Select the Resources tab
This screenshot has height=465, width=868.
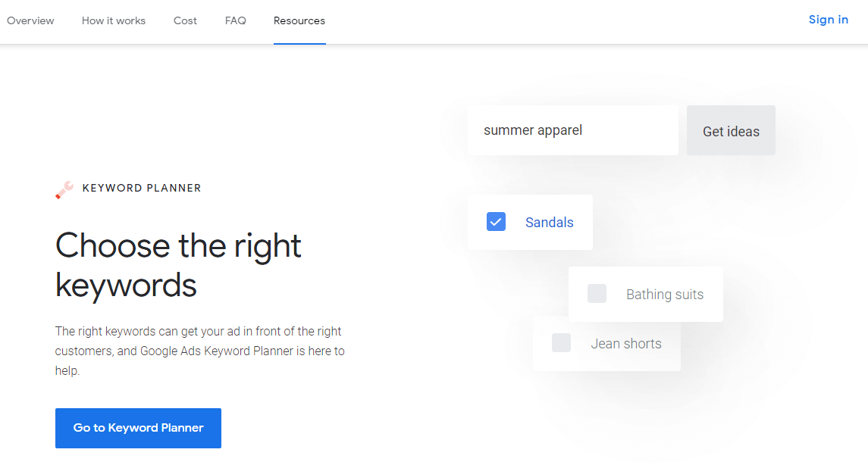[x=299, y=20]
